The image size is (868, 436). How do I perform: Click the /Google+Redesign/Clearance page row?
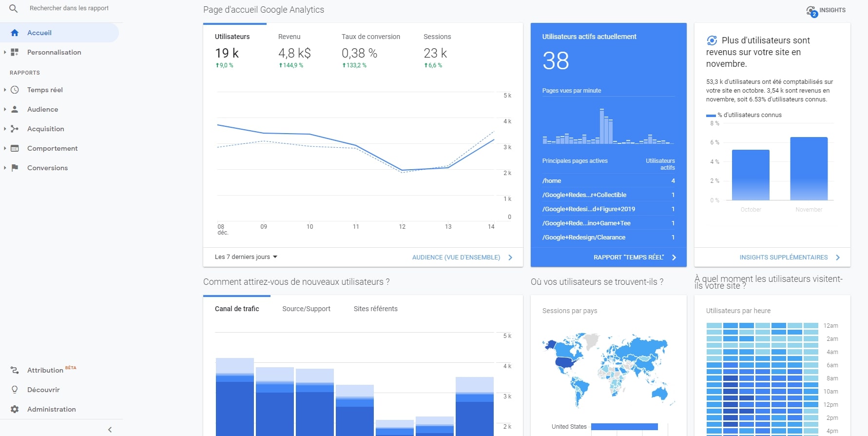coord(609,237)
